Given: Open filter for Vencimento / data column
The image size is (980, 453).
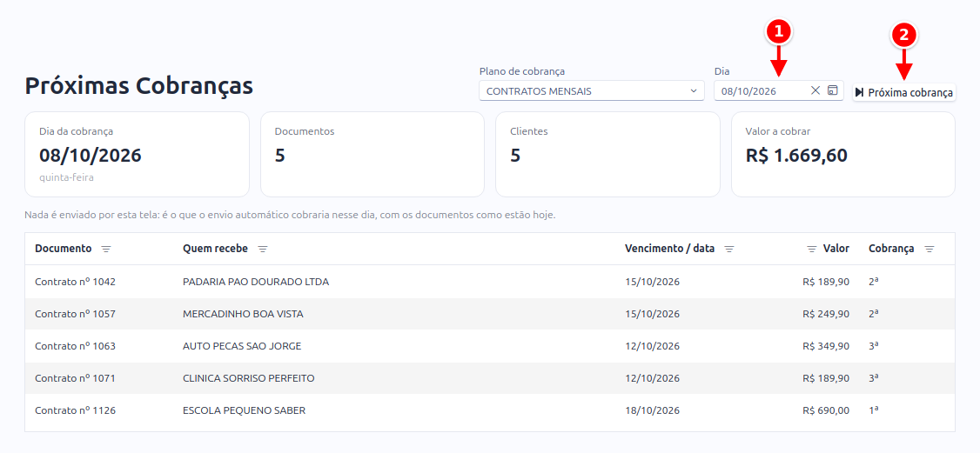Looking at the screenshot, I should click(729, 249).
